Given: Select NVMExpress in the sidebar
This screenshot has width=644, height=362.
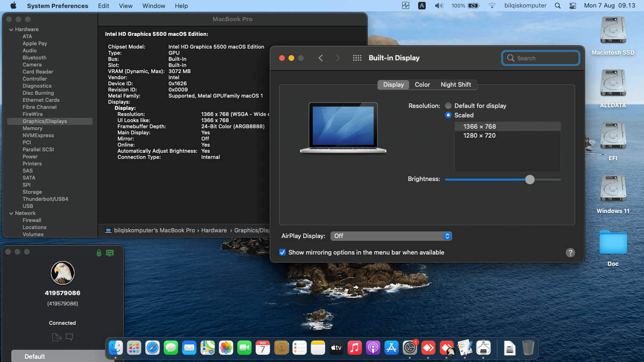Looking at the screenshot, I should pyautogui.click(x=38, y=135).
